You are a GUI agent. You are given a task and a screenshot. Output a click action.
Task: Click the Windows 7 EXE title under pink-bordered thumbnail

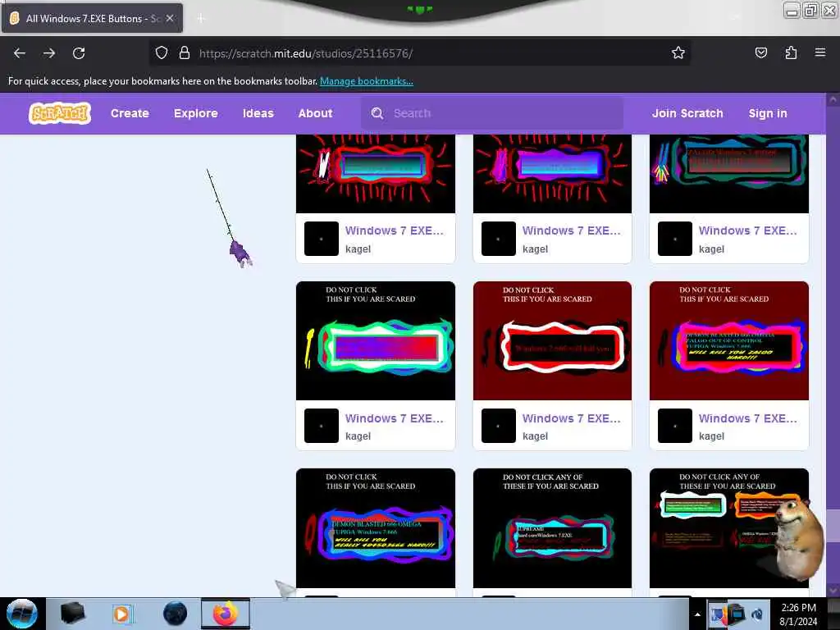748,418
